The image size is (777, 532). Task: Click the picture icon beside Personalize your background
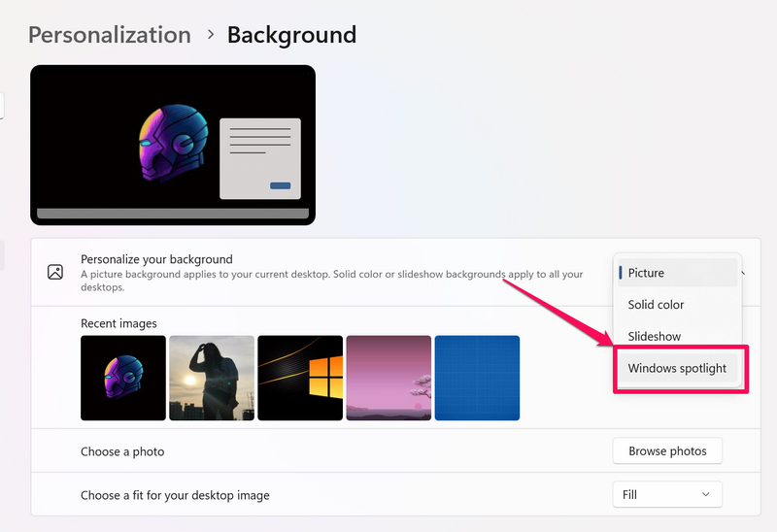(55, 272)
